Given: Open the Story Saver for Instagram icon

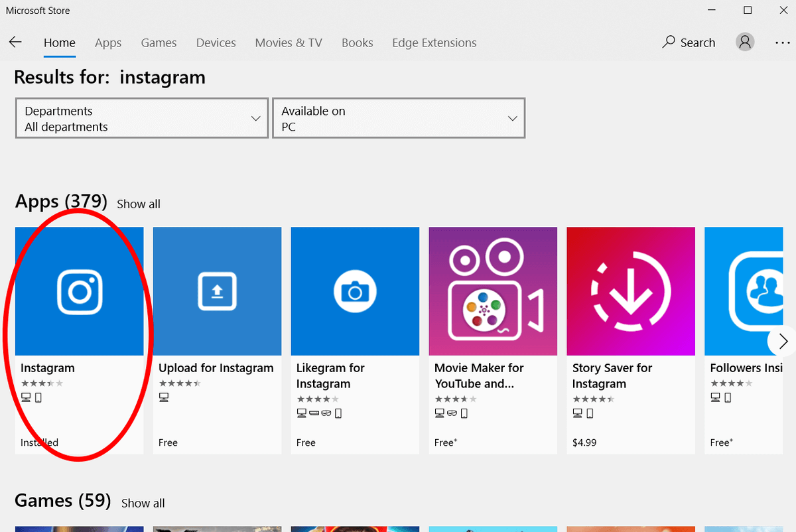Looking at the screenshot, I should (631, 291).
